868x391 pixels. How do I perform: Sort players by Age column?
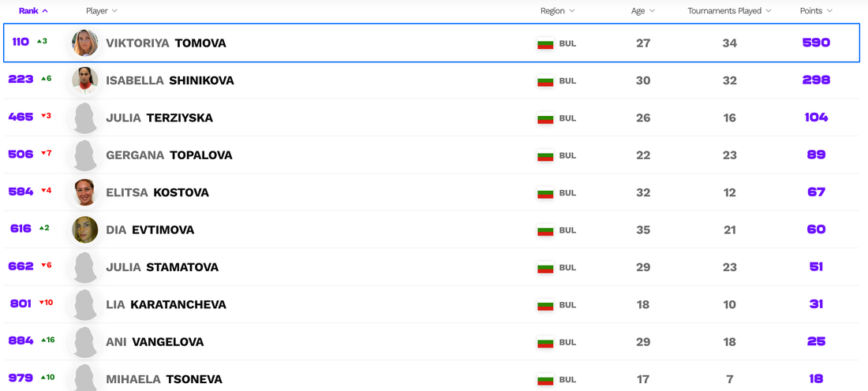click(x=643, y=11)
